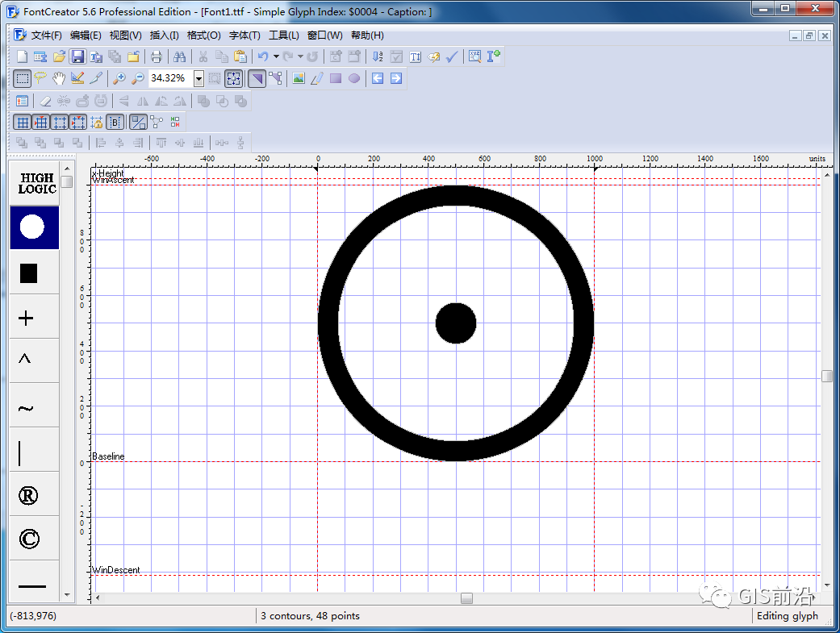Select the registered trademark ® glyph

click(x=29, y=495)
